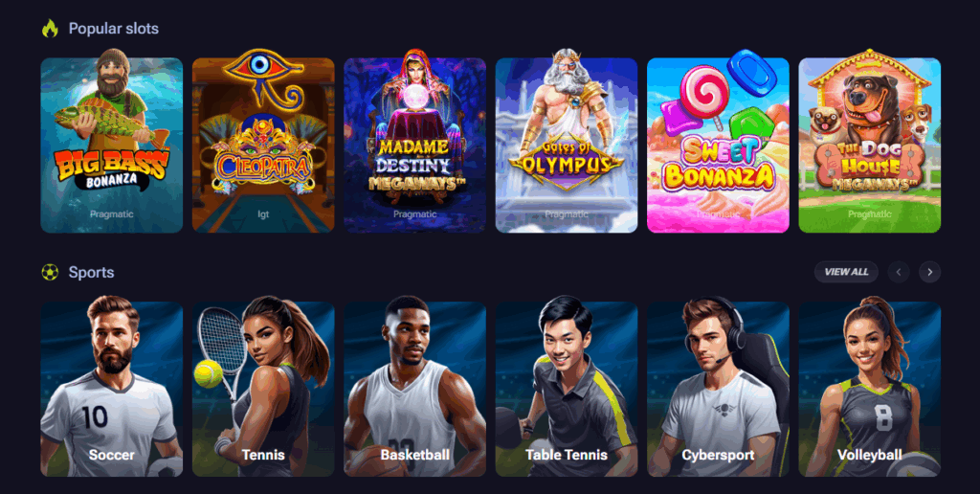Go to next sports with right arrow
This screenshot has height=494, width=980.
[929, 272]
